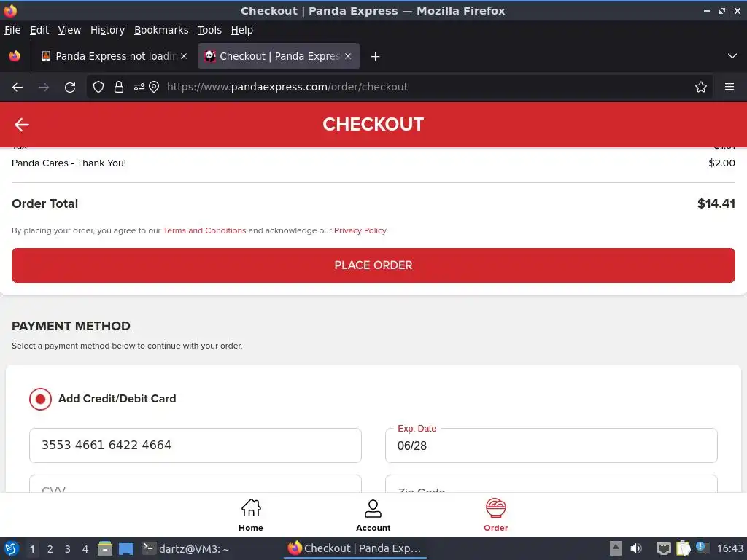
Task: Click the browser Back arrow button
Action: tap(18, 87)
